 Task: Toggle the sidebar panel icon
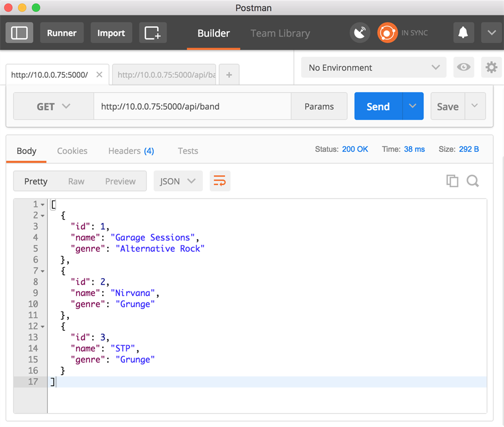(x=19, y=33)
